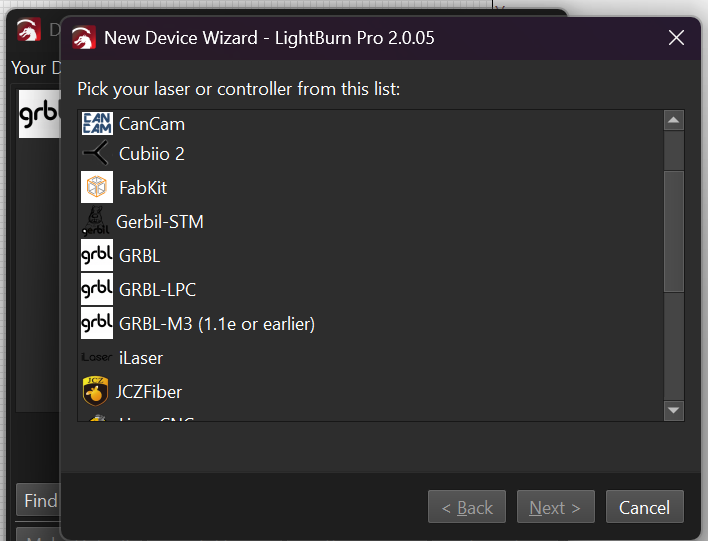Click the LightBurn logo in title bar
Image resolution: width=708 pixels, height=541 pixels.
tap(84, 39)
